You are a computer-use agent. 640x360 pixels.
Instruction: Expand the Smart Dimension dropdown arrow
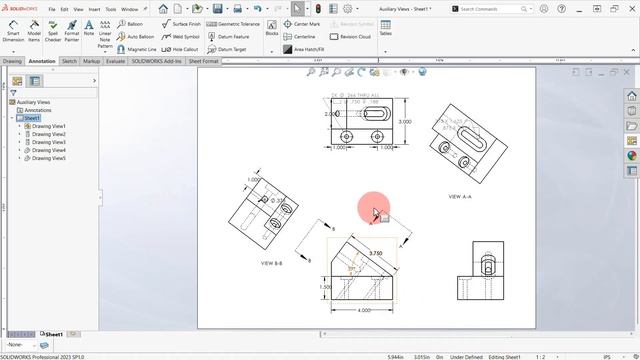[13, 51]
